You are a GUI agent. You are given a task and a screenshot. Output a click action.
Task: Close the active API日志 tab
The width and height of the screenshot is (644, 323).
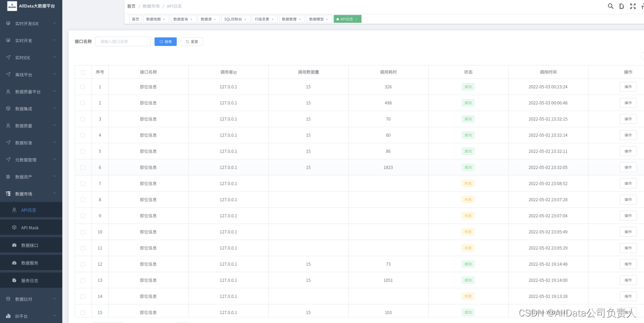click(356, 19)
